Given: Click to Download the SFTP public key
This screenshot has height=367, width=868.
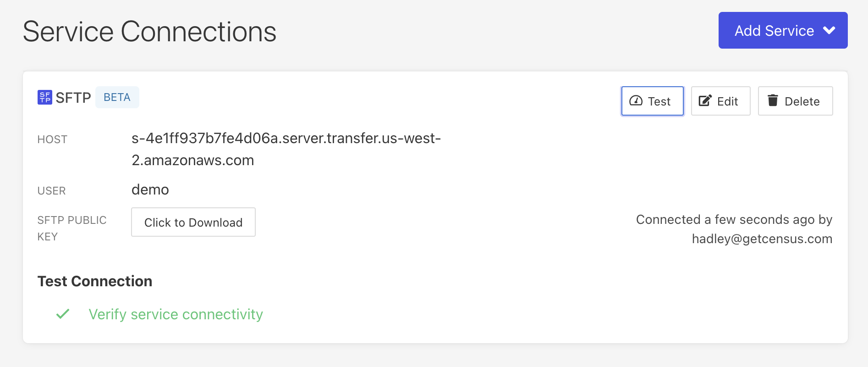Looking at the screenshot, I should coord(193,222).
